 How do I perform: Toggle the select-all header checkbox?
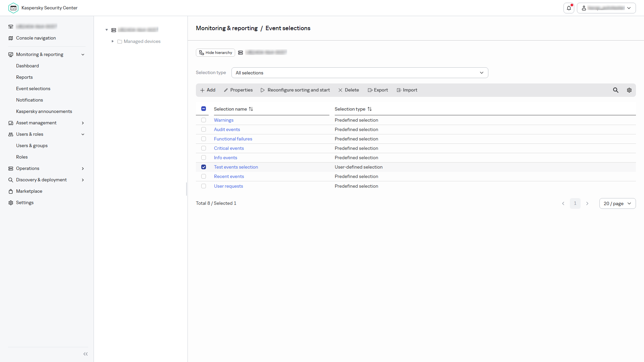(204, 109)
